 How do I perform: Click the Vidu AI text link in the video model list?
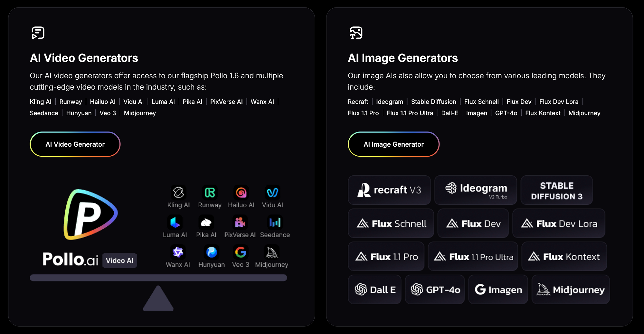(x=134, y=102)
